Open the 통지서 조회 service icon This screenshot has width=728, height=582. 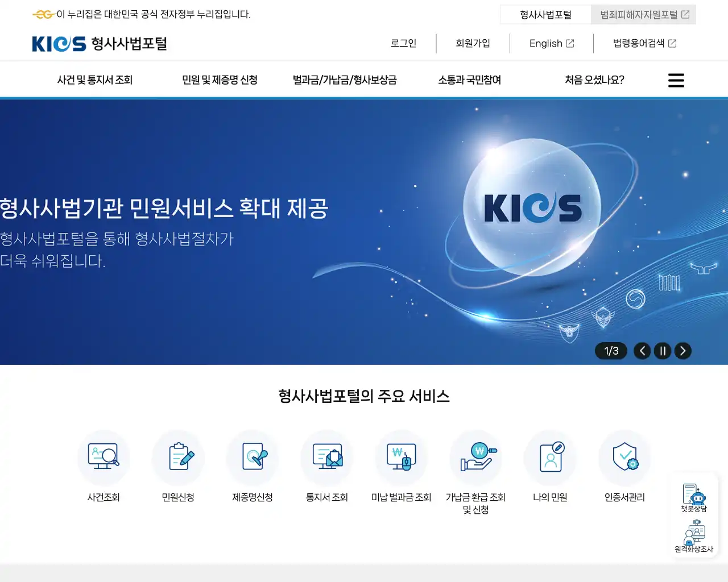tap(327, 457)
